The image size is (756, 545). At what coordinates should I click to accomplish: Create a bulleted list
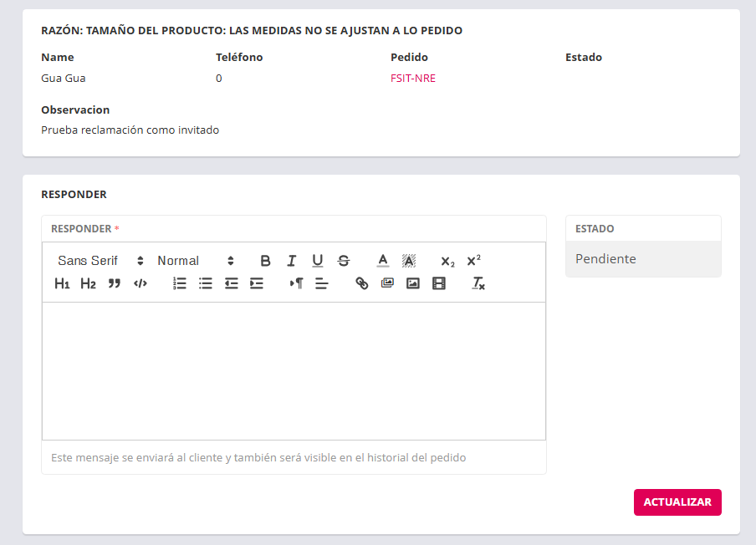(205, 283)
